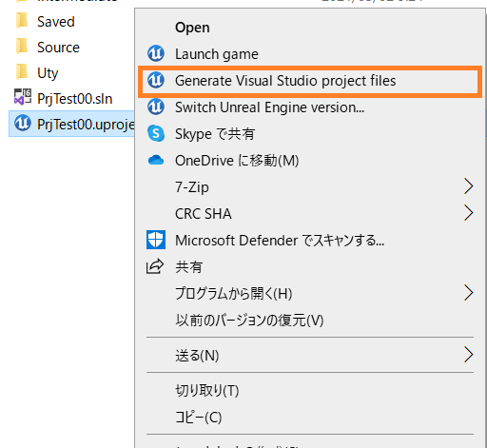Select Skype で共有 menu entry
This screenshot has height=448, width=487.
pos(215,134)
